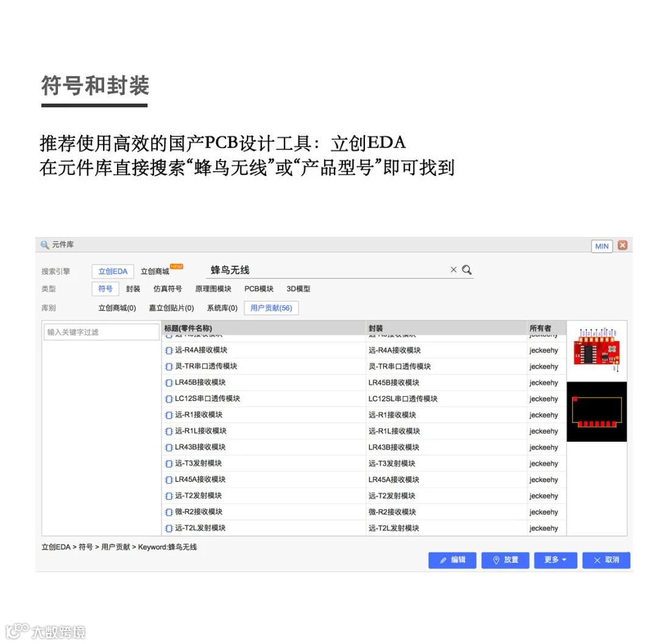This screenshot has width=658, height=644.
Task: Select title LC12S串口透传模块
Action: [x=207, y=398]
